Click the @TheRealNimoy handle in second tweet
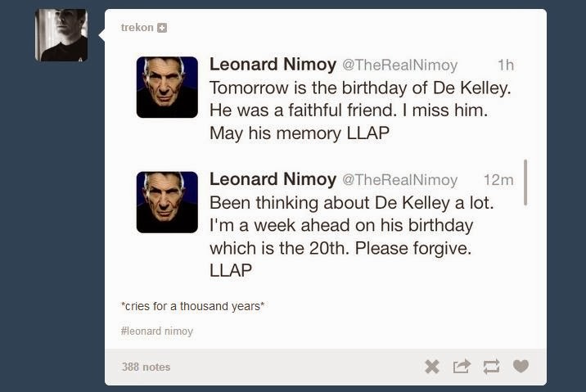The image size is (586, 392). (399, 179)
